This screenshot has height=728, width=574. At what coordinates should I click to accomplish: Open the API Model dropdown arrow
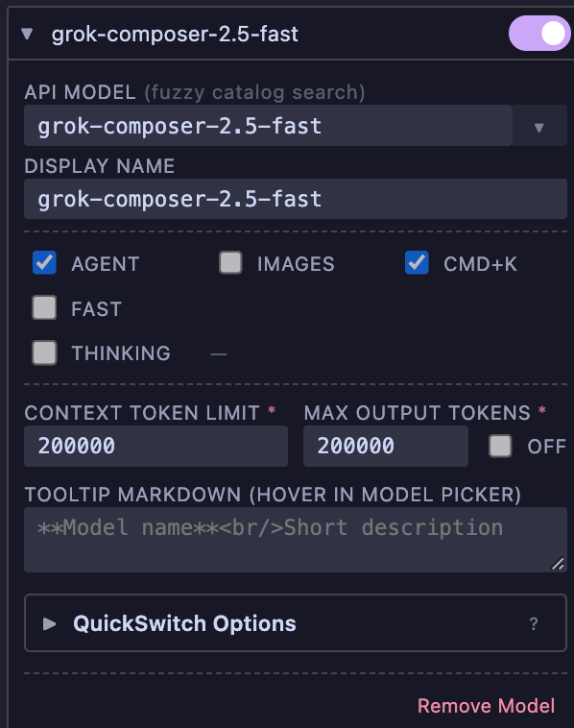point(539,126)
